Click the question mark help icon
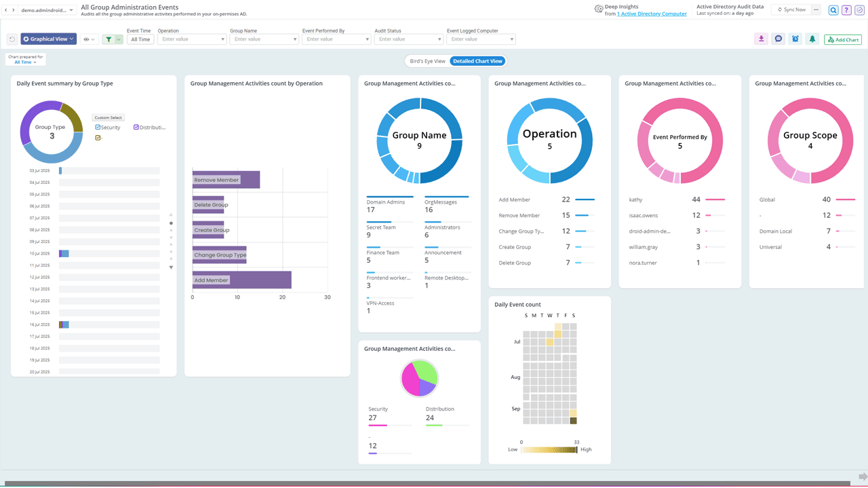 coord(846,10)
